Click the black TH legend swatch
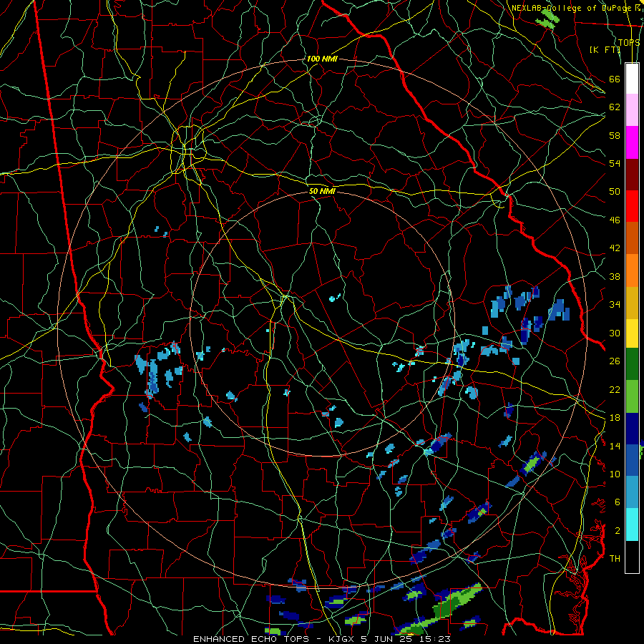The image size is (644, 644). point(632,557)
